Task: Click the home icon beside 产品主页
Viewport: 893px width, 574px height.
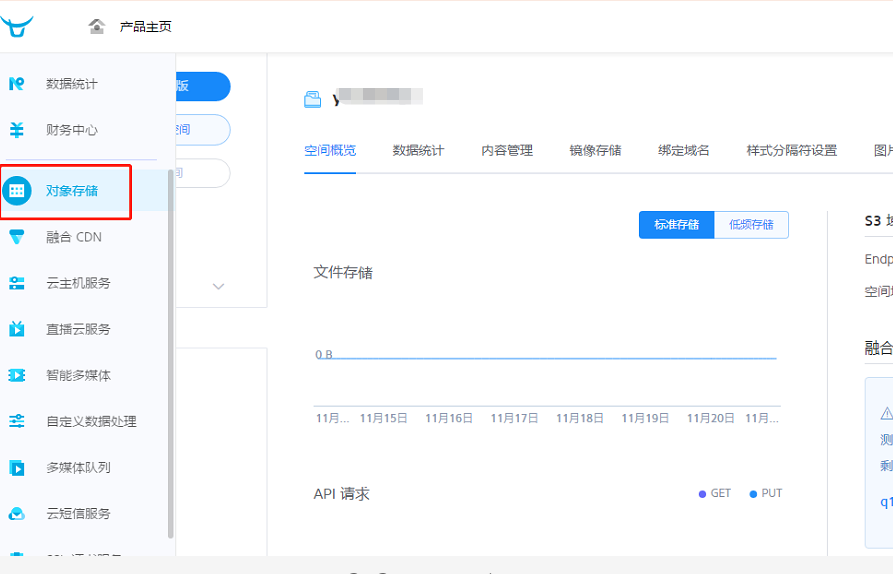Action: (97, 26)
